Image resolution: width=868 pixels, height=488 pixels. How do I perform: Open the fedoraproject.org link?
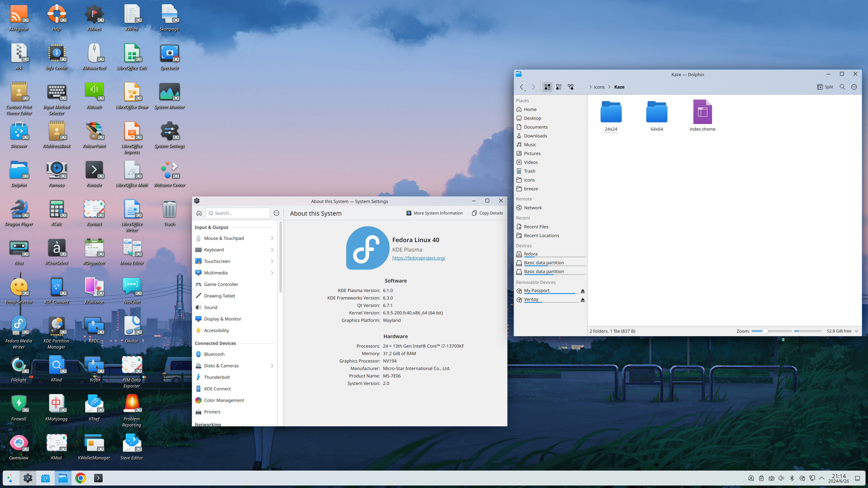click(x=419, y=258)
